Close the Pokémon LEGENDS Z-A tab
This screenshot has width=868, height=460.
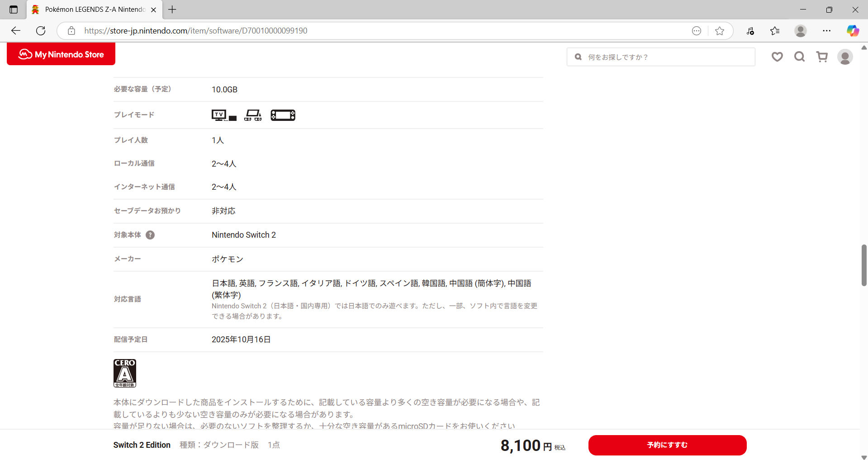pyautogui.click(x=153, y=10)
